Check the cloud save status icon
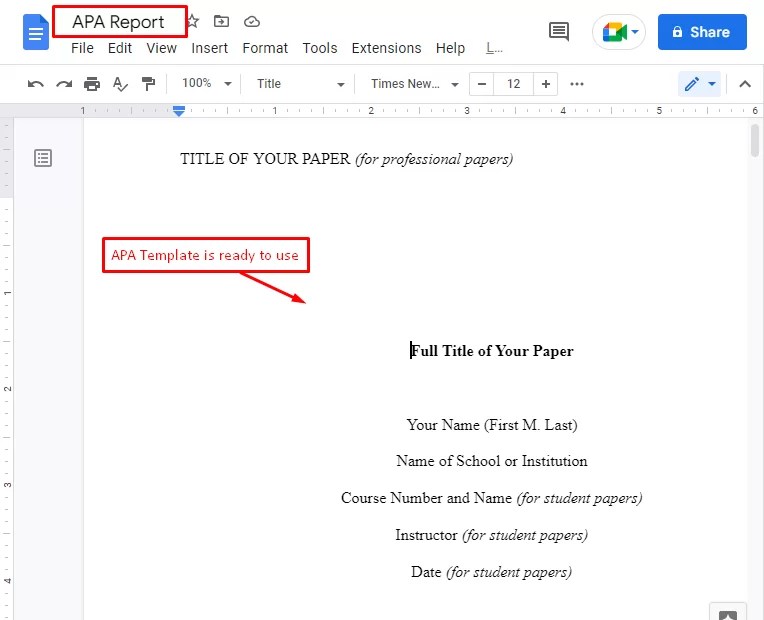The height and width of the screenshot is (620, 764). click(252, 21)
